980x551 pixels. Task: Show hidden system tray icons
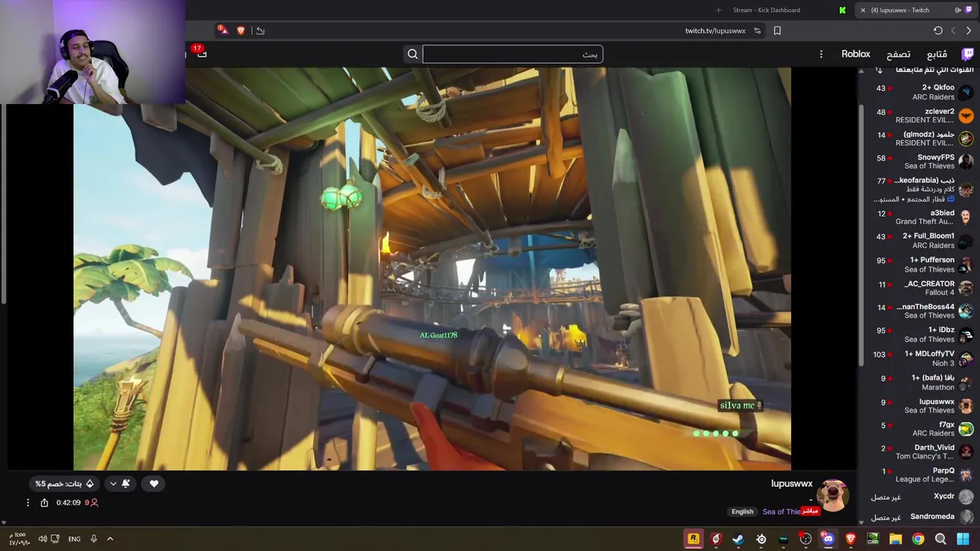[110, 539]
